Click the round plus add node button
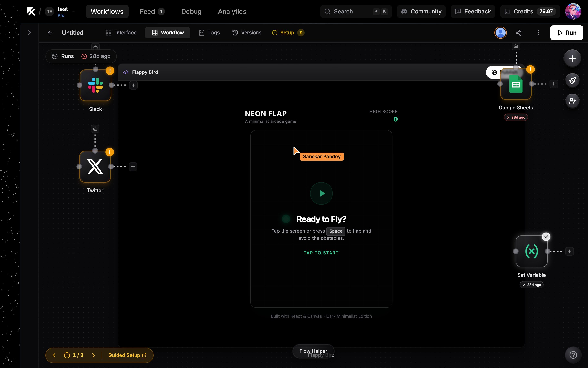This screenshot has width=588, height=368. point(572,58)
